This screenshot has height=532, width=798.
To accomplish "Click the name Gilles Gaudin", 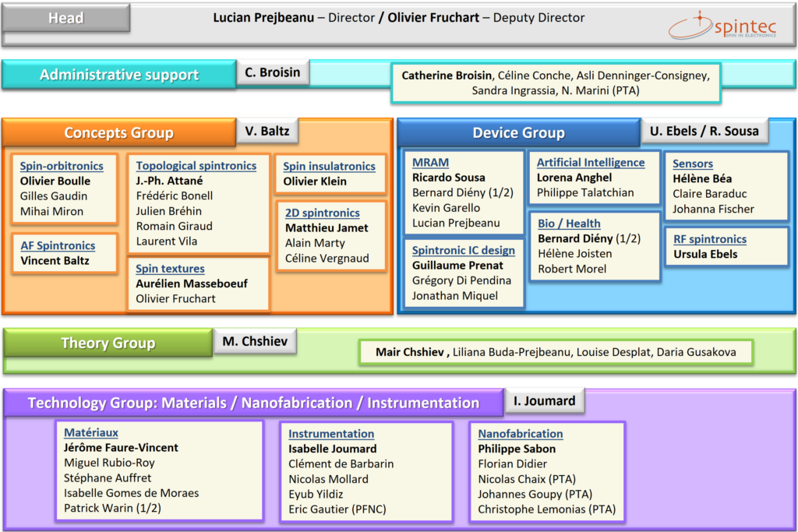I will click(x=54, y=196).
